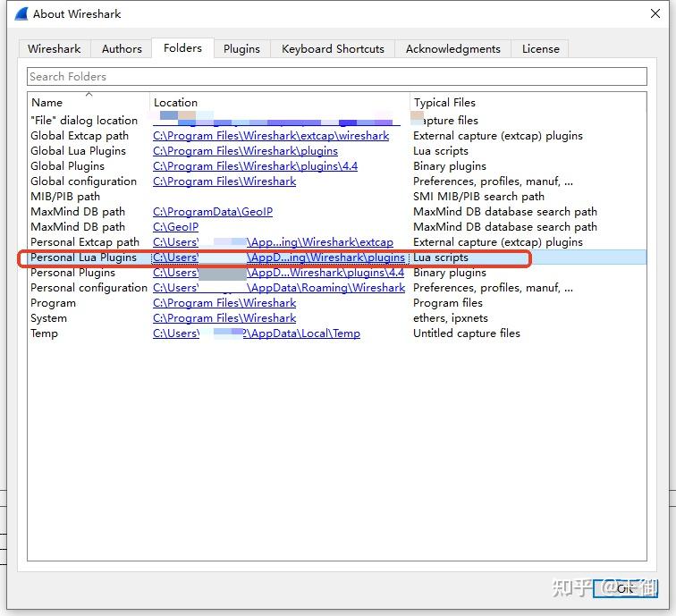Click the OK button
This screenshot has height=616, width=676.
tap(625, 588)
